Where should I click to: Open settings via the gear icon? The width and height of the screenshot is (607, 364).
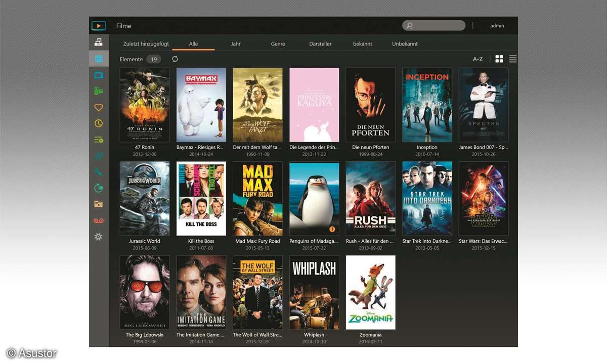99,237
